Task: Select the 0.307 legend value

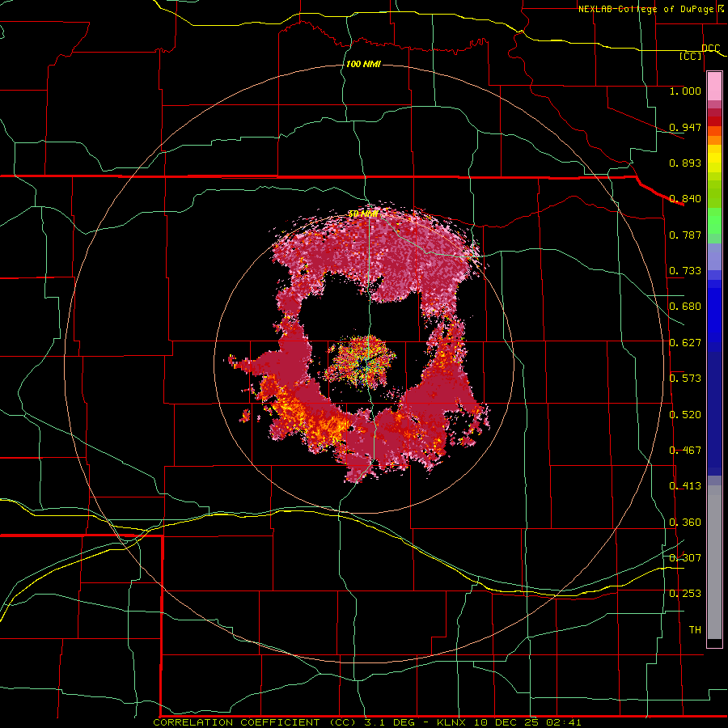Action: [685, 558]
